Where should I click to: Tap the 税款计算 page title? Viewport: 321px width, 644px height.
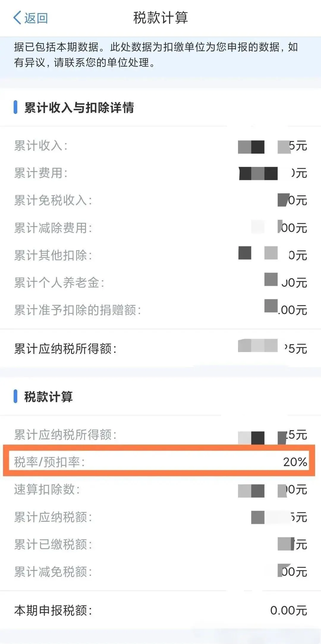point(160,18)
